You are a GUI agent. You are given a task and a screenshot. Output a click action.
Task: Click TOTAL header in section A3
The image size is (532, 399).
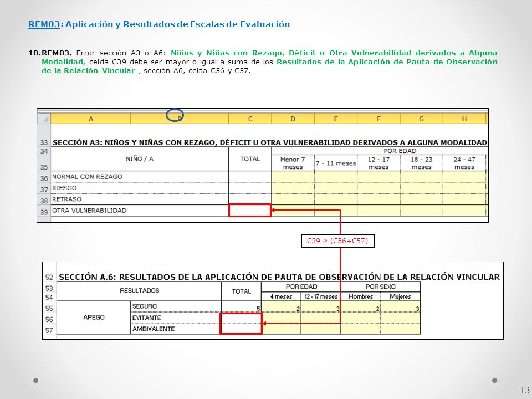click(250, 159)
